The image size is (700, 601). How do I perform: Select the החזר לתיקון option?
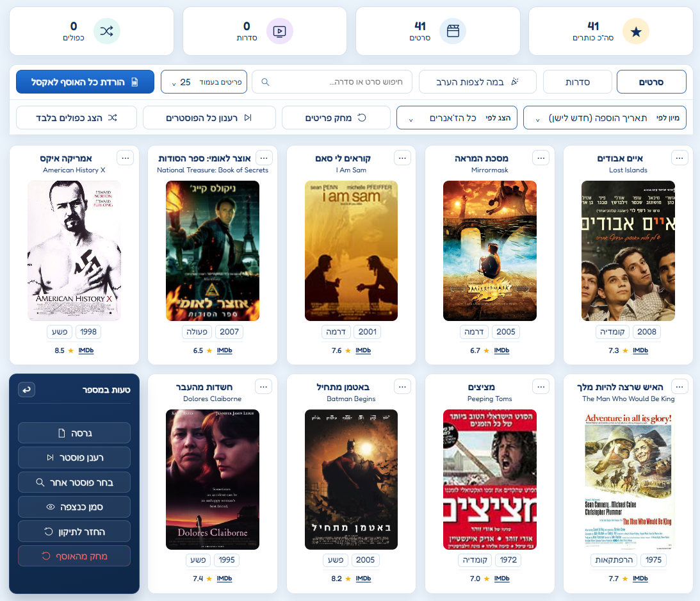tap(74, 531)
